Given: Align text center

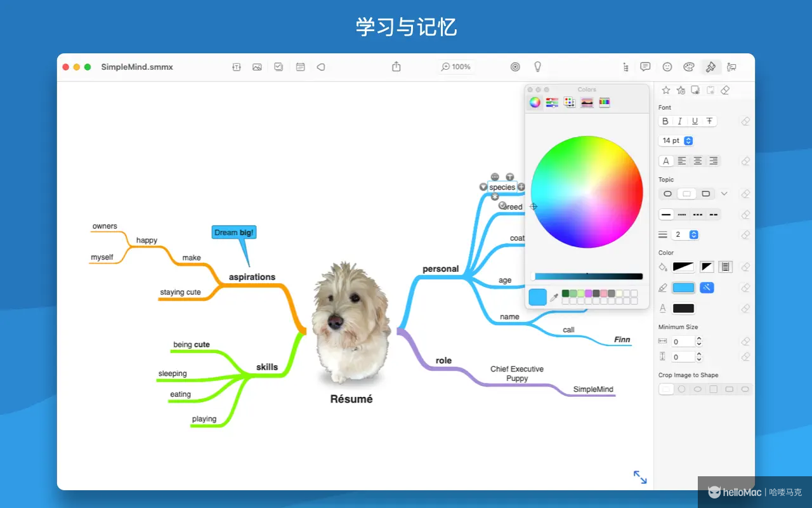Looking at the screenshot, I should (x=697, y=161).
